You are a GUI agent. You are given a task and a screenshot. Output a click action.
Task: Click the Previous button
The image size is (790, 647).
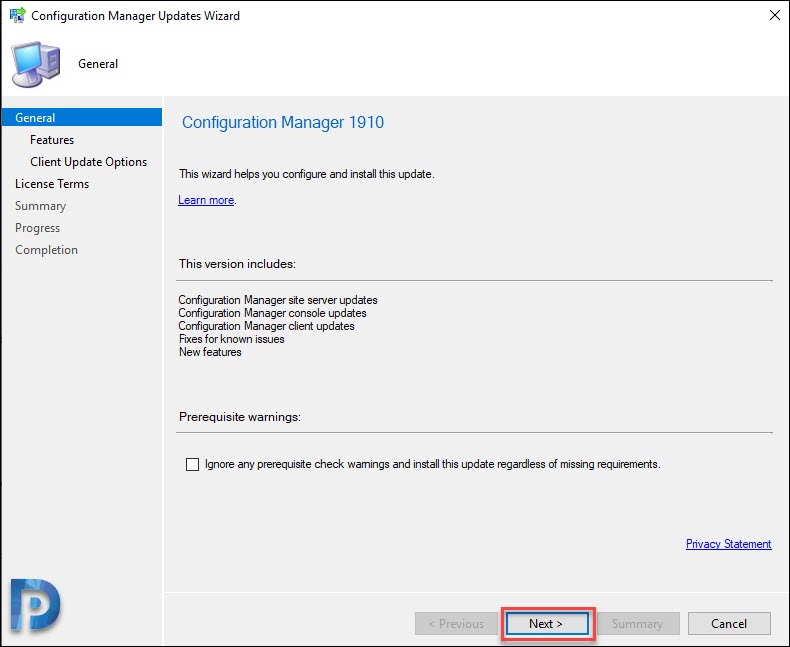tap(456, 624)
